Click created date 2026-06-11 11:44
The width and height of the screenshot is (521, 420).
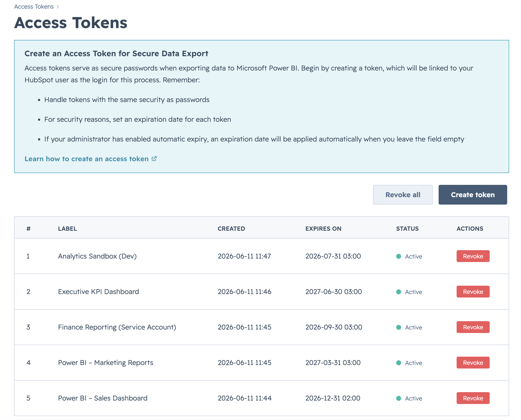[x=244, y=398]
